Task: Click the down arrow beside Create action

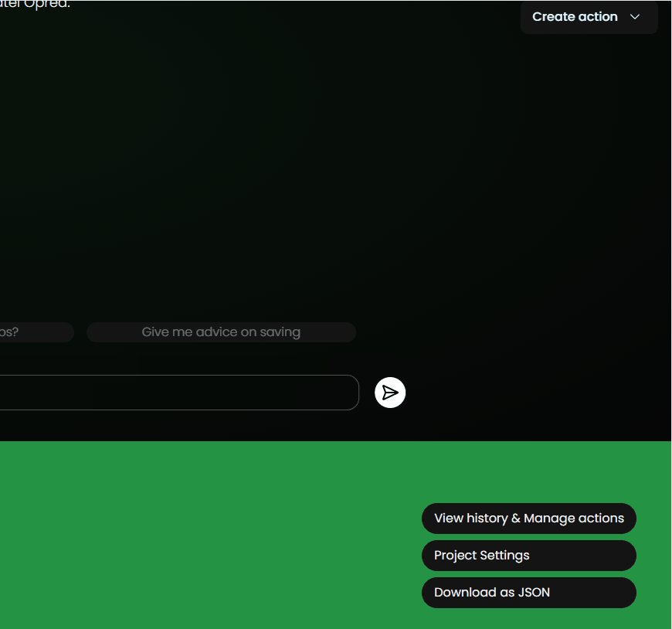Action: click(635, 17)
